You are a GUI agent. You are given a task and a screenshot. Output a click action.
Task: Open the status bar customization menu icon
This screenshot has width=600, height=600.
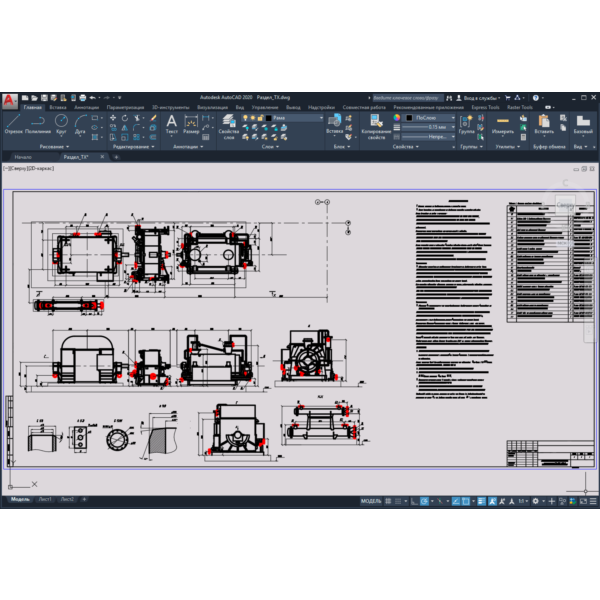[593, 501]
